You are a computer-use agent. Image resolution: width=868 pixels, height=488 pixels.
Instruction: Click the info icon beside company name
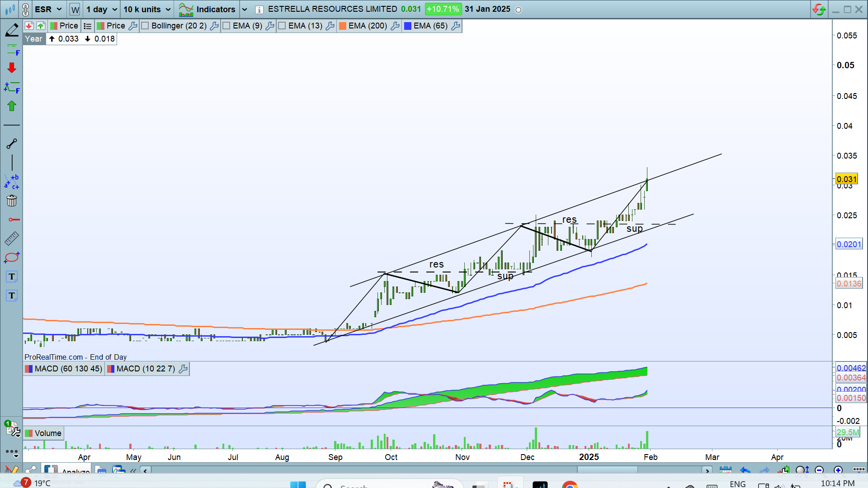click(259, 9)
